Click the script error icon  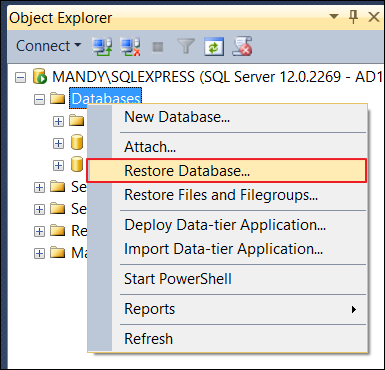pos(242,46)
